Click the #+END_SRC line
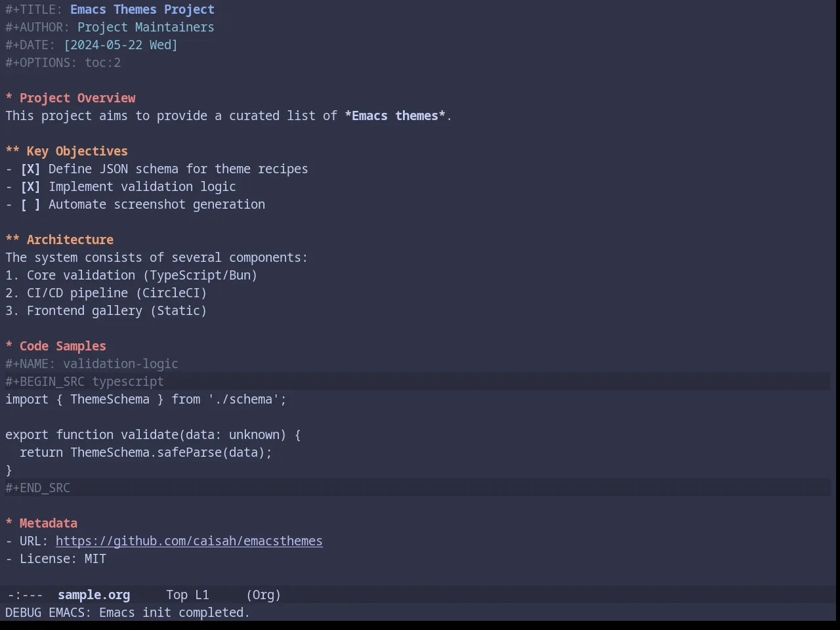840x630 pixels. click(x=418, y=488)
